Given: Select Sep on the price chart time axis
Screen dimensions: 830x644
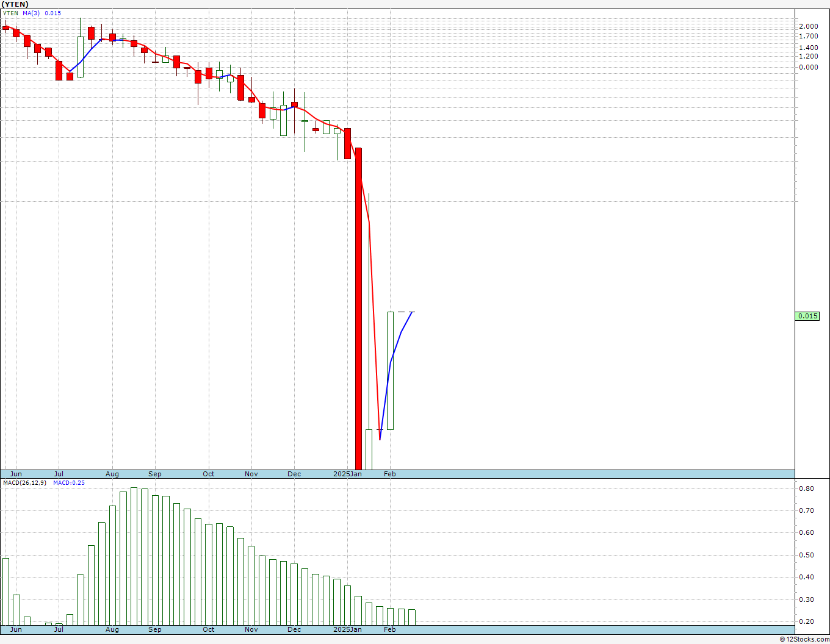Looking at the screenshot, I should click(x=155, y=474).
